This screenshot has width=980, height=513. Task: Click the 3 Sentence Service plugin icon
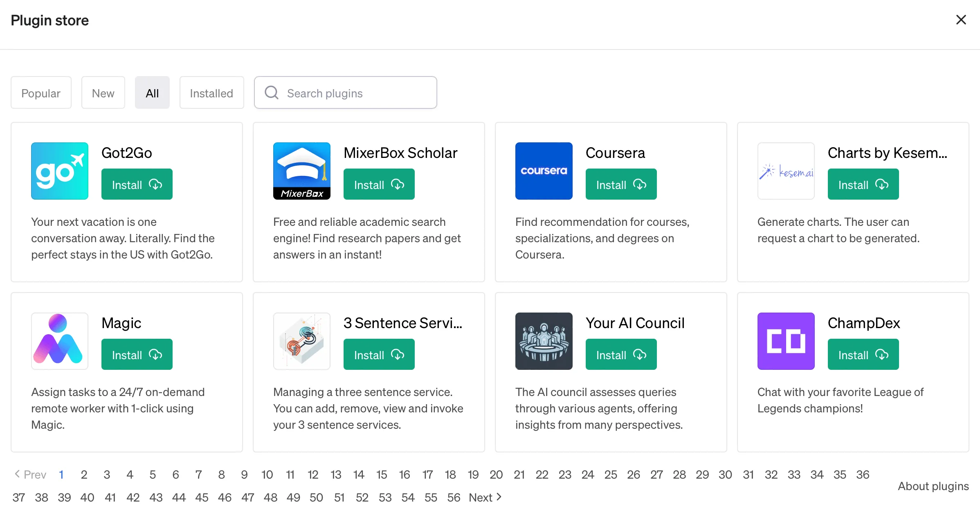tap(302, 340)
